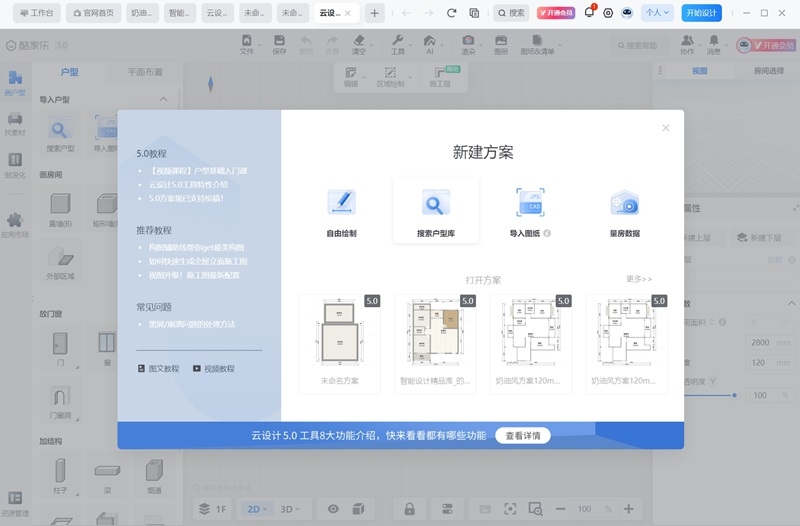Choose the 导入图纸 import drawing option
Viewport: 800px width, 526px height.
click(x=530, y=213)
